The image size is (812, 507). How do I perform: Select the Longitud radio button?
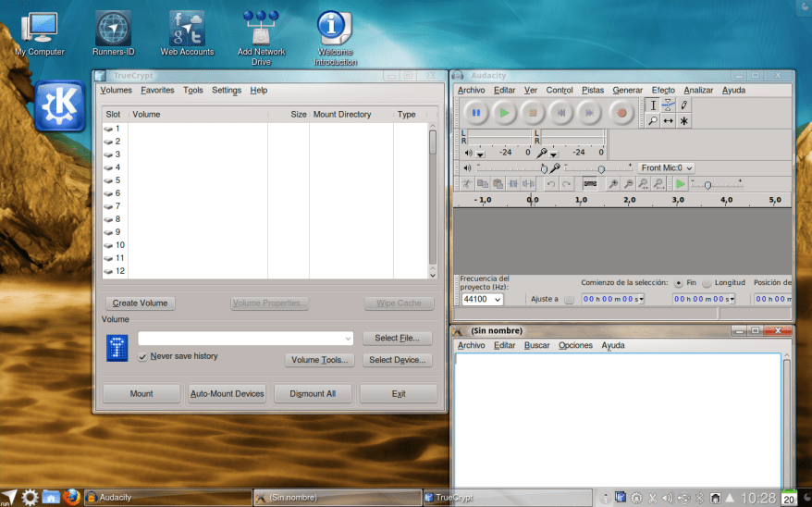click(707, 283)
